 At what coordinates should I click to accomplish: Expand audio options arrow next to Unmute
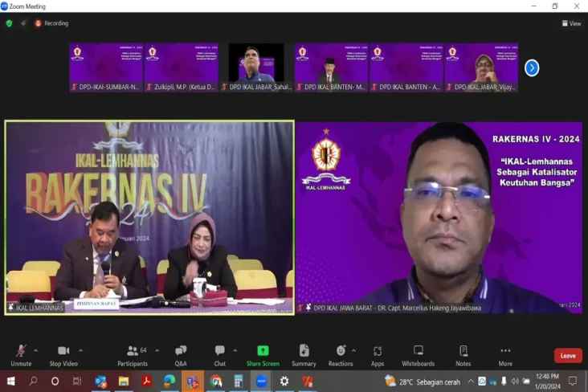(35, 351)
